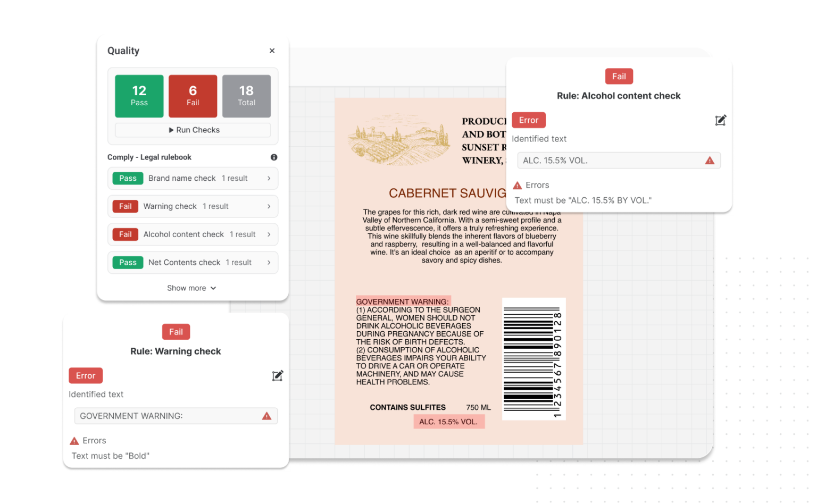Select the gray 18 Total tile

[x=246, y=96]
